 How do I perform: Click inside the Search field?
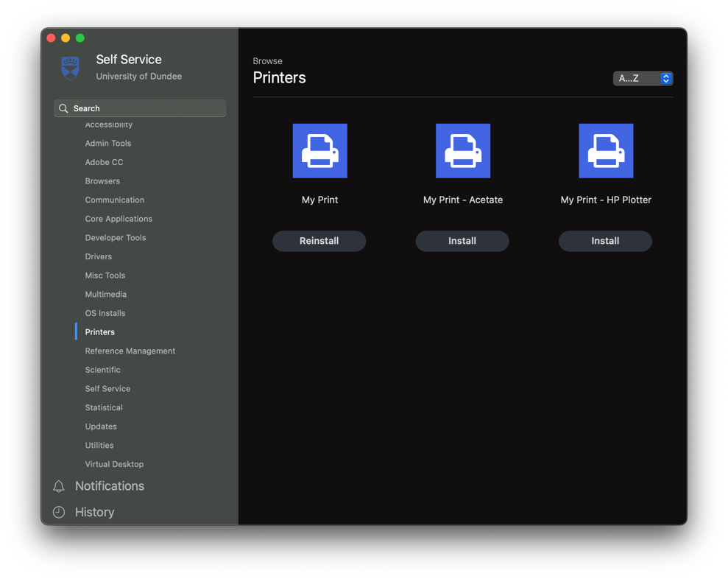(x=140, y=108)
